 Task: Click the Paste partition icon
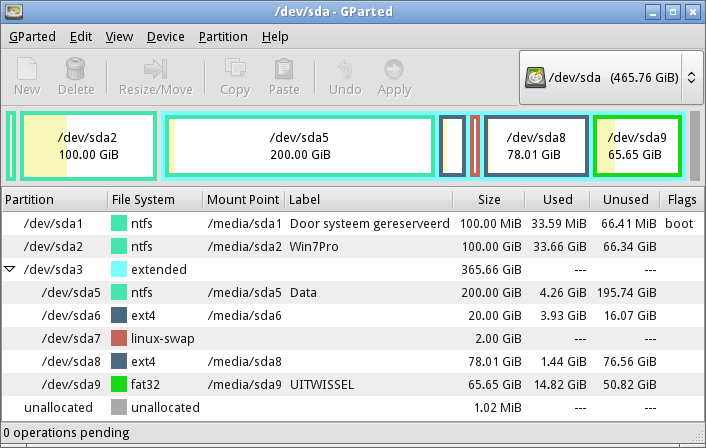[x=284, y=70]
